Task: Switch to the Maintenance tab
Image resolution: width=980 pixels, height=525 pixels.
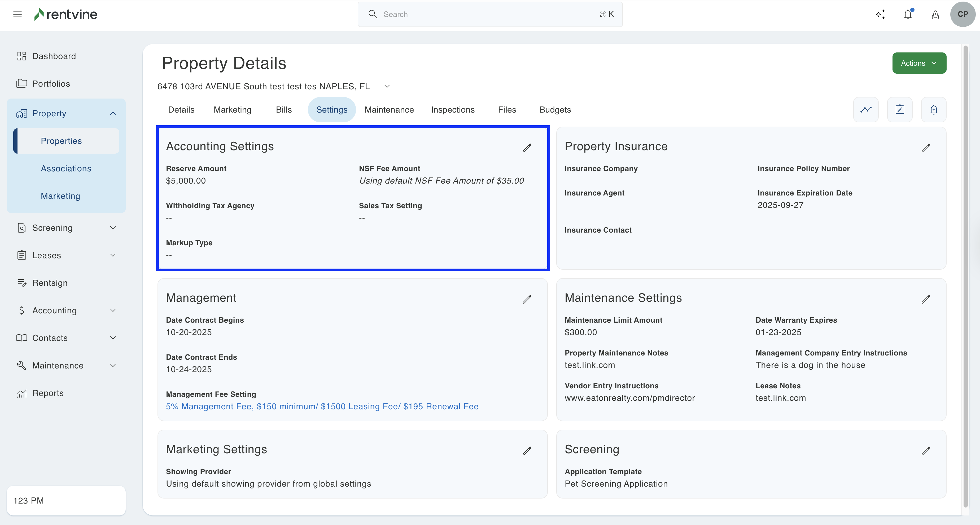Action: point(389,109)
